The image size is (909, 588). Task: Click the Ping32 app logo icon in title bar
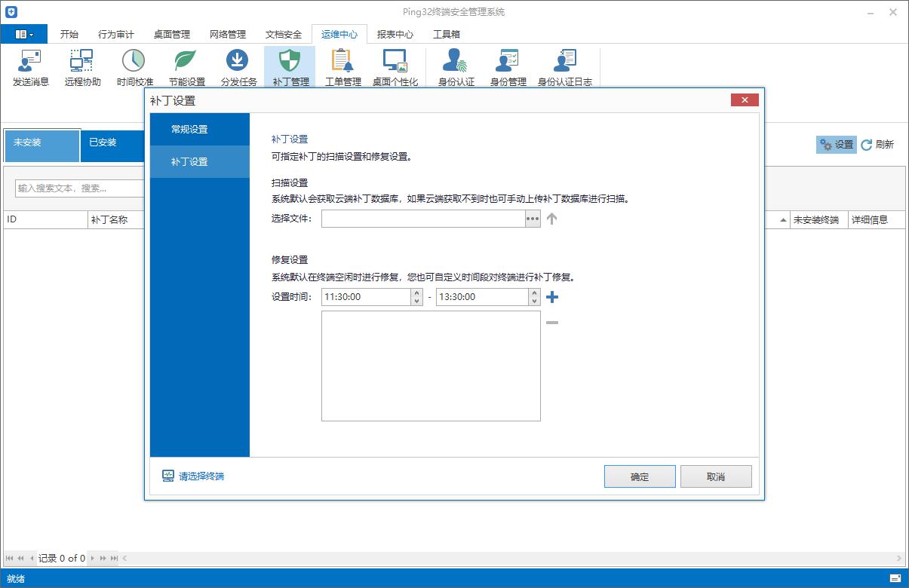(11, 12)
